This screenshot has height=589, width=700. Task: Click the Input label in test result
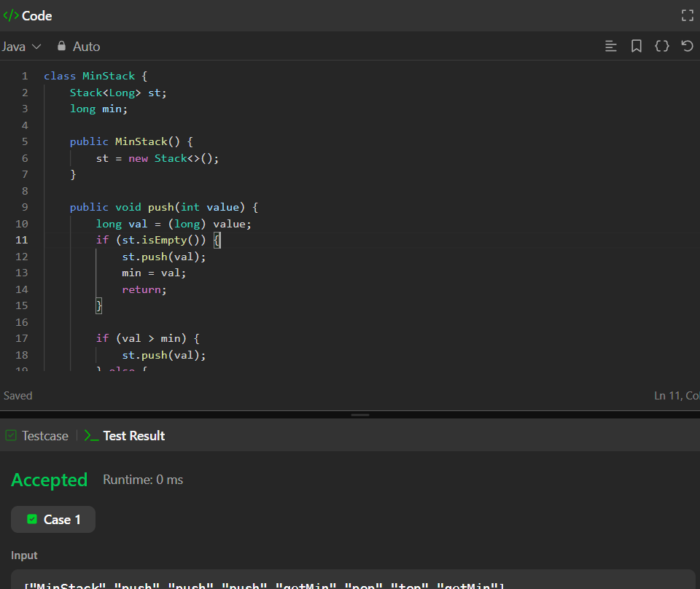(x=24, y=555)
